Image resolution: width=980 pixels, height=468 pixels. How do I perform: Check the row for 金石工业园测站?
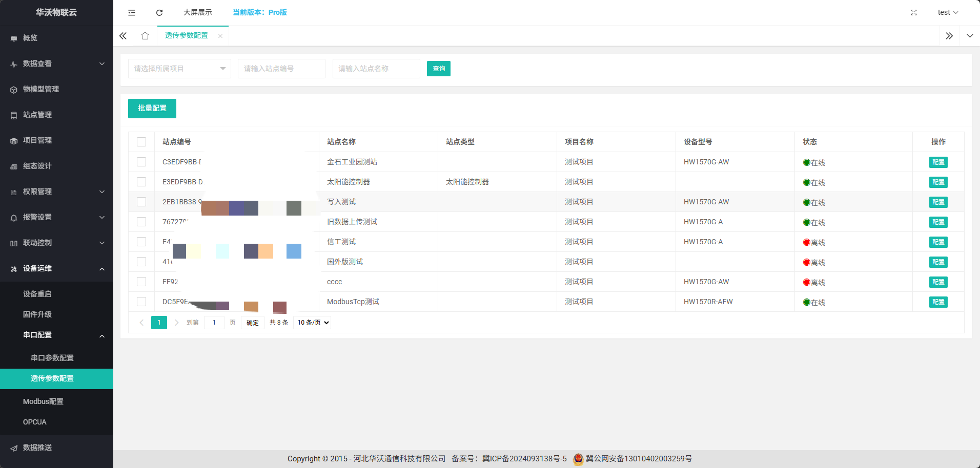[x=141, y=162]
